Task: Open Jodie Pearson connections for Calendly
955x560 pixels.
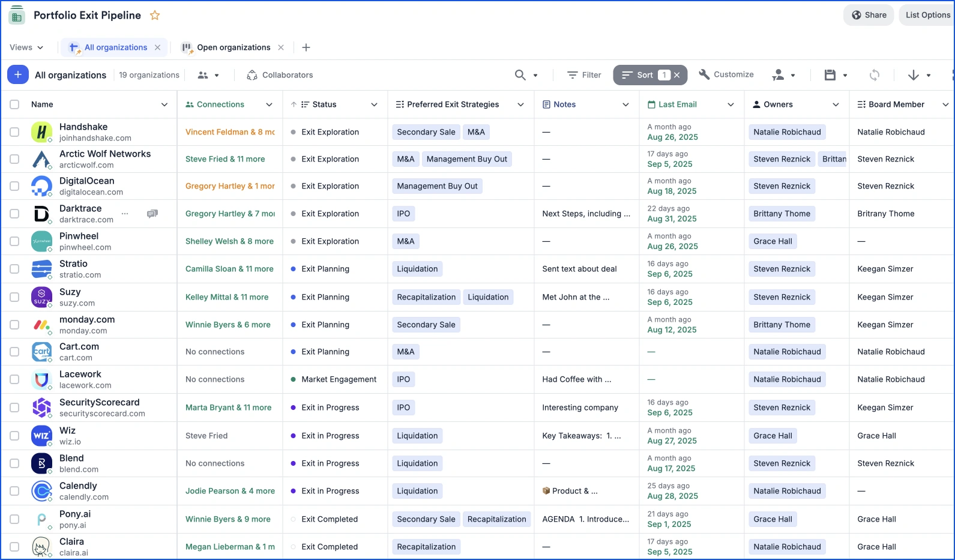Action: pos(230,491)
